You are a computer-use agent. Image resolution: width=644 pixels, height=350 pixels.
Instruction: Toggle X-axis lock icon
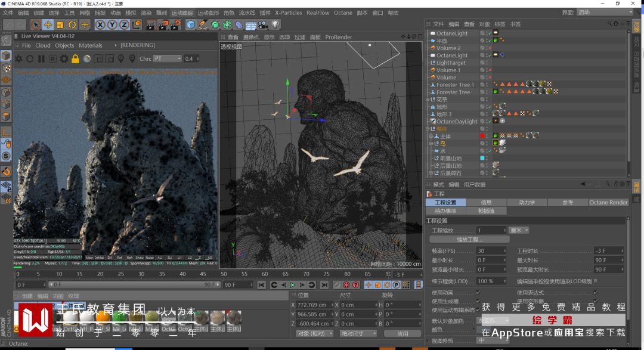click(x=100, y=24)
